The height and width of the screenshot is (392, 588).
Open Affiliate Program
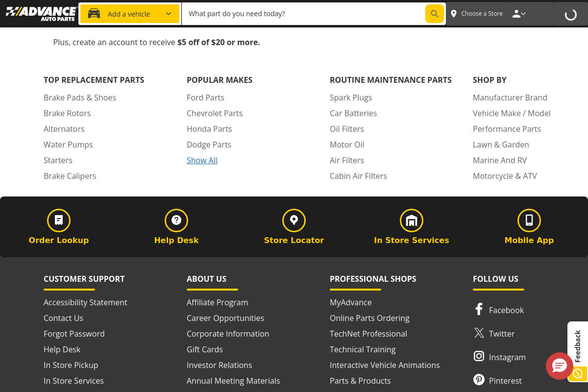[217, 302]
